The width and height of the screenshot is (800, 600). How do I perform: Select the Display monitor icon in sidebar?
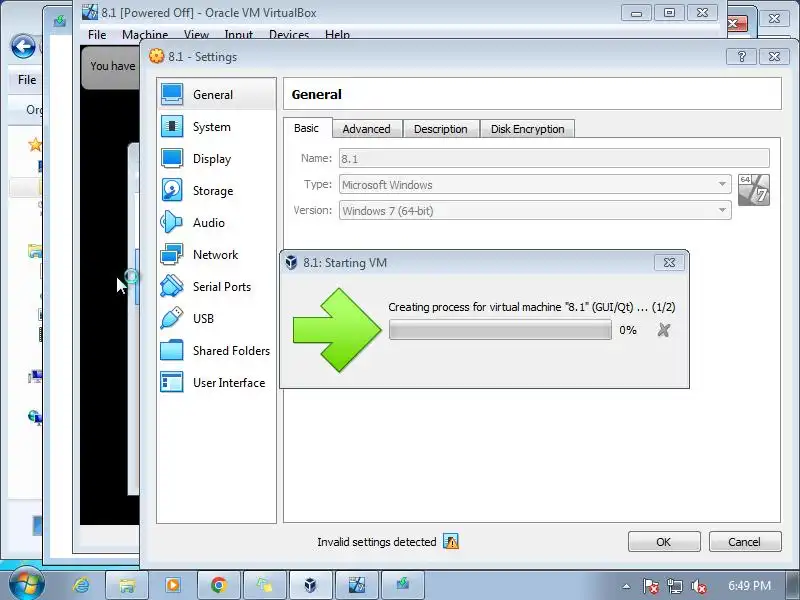[x=172, y=159]
